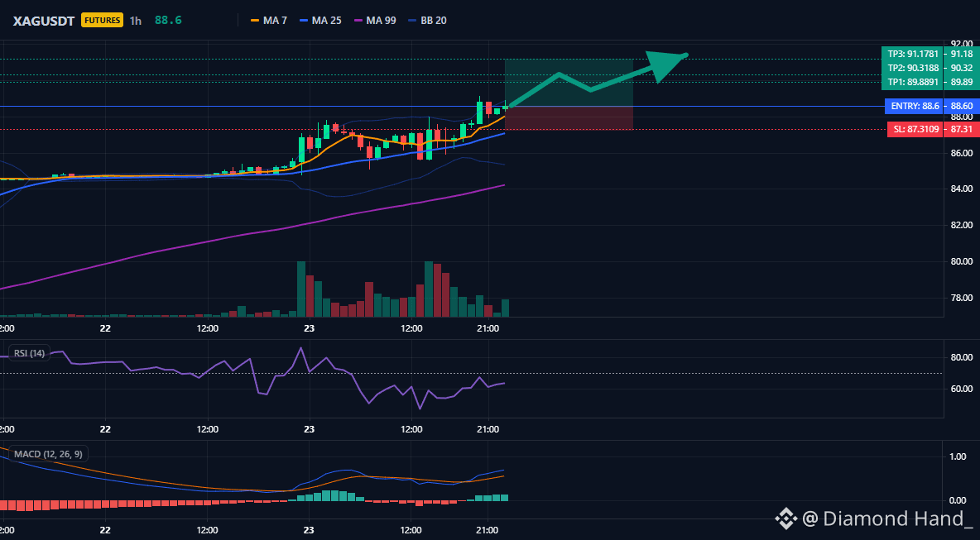Viewport: 980px width, 540px height.
Task: Click the 21:00 time label under RSI panel
Action: [x=488, y=429]
